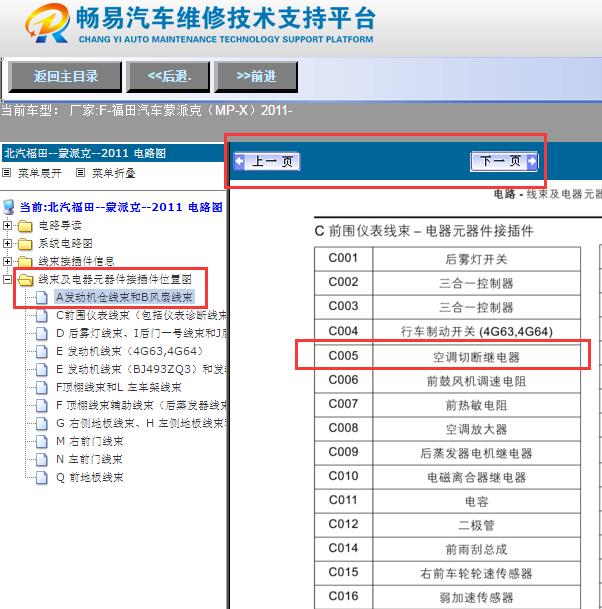Screen dimensions: 602x609
Task: Click document icon for F顶棚线束和L 左车架线束
Action: click(42, 388)
